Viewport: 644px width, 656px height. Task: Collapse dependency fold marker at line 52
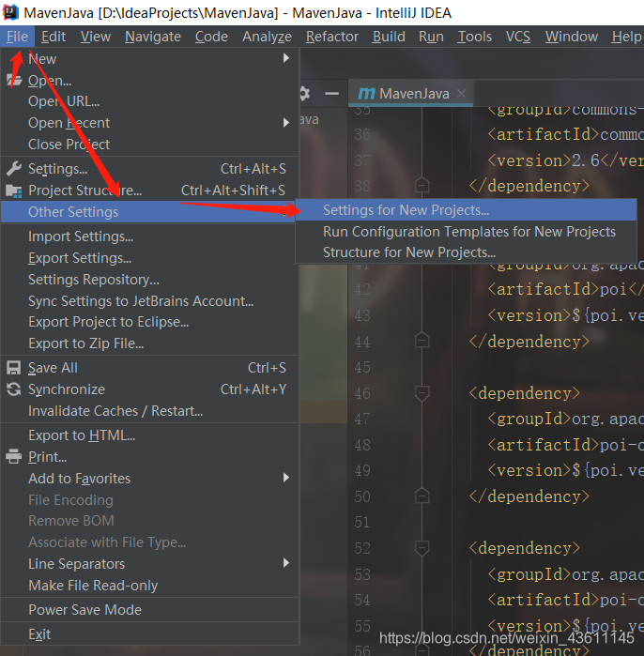coord(422,548)
